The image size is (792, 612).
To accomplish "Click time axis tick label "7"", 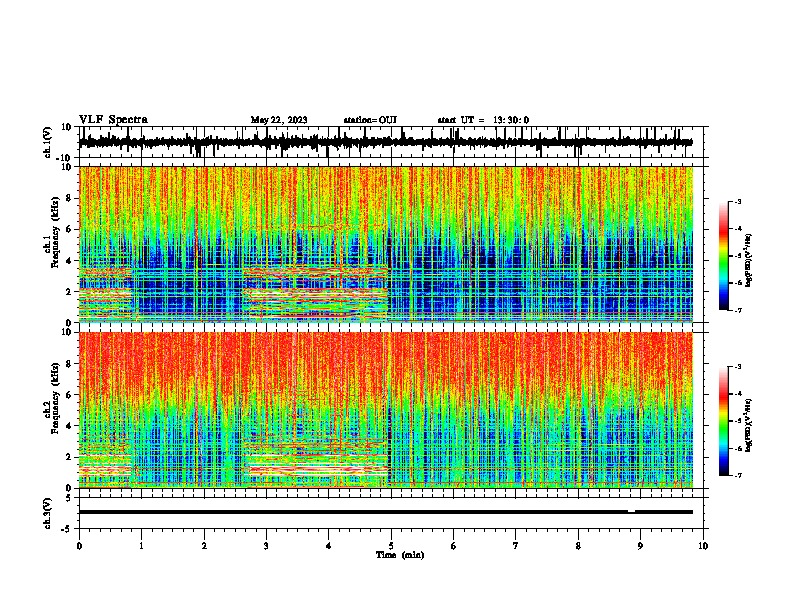I will [x=516, y=546].
